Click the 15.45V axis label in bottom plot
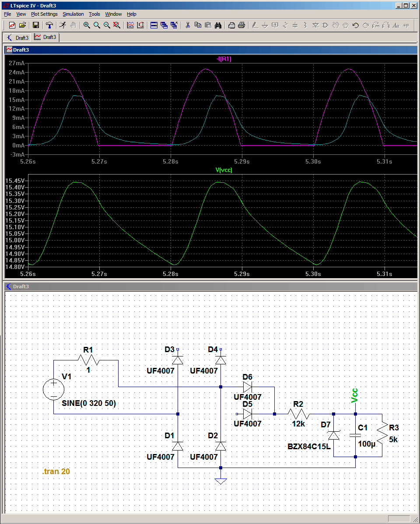 coord(15,181)
